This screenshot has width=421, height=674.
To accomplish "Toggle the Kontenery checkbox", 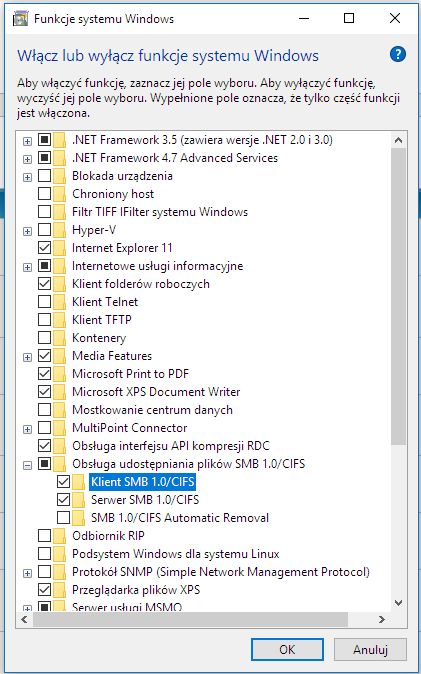I will [44, 338].
